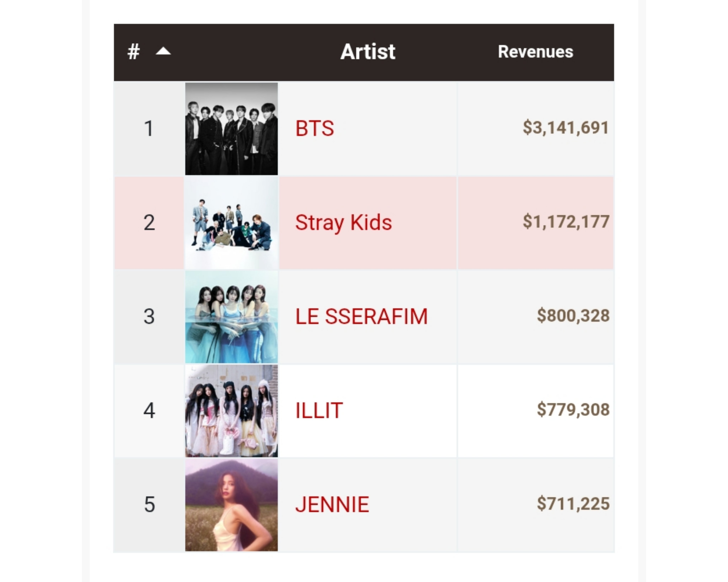Click the ascending sort arrow icon
The image size is (728, 582).
click(163, 51)
